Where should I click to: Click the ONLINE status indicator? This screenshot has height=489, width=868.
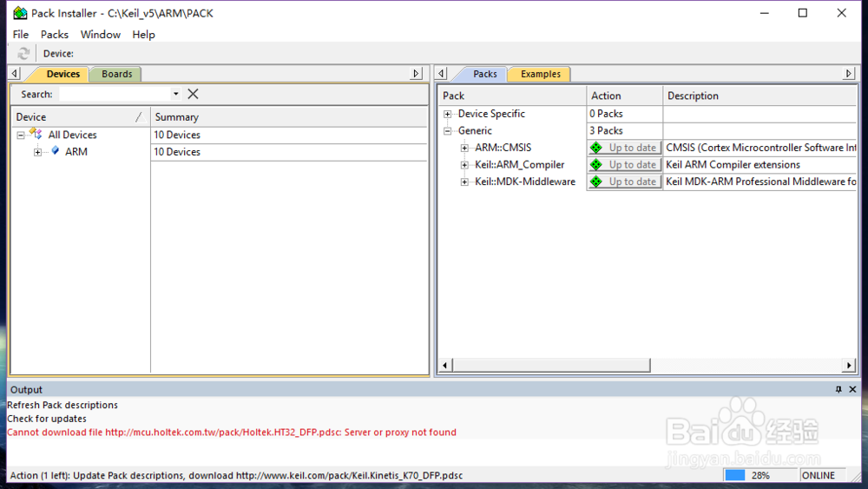(822, 475)
